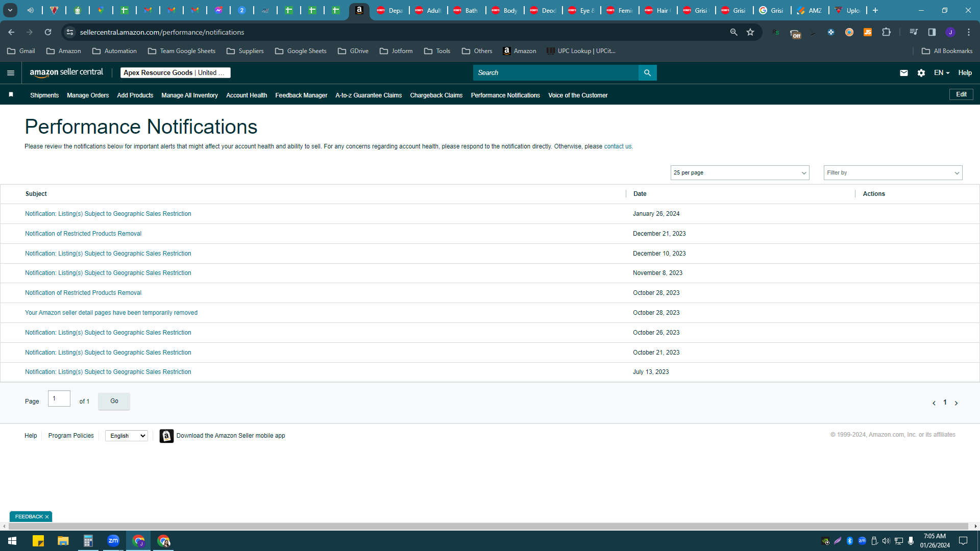Open the Calculator taskbar icon

(88, 541)
